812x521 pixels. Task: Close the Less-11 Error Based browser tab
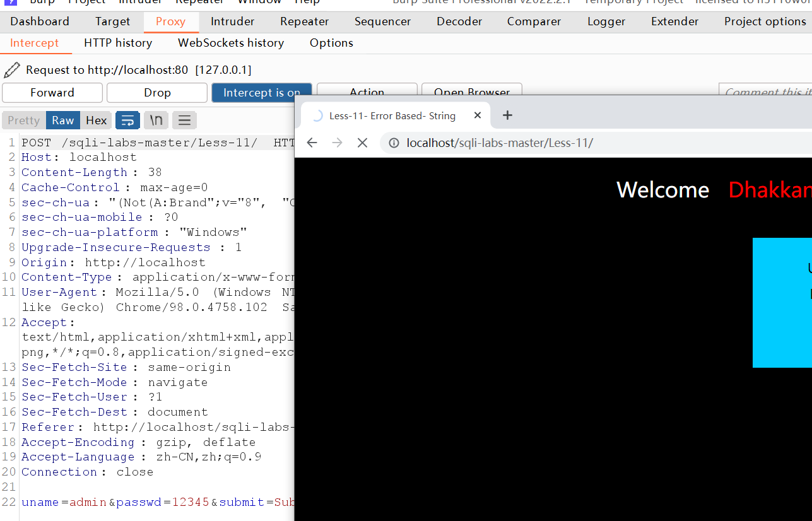pyautogui.click(x=478, y=115)
